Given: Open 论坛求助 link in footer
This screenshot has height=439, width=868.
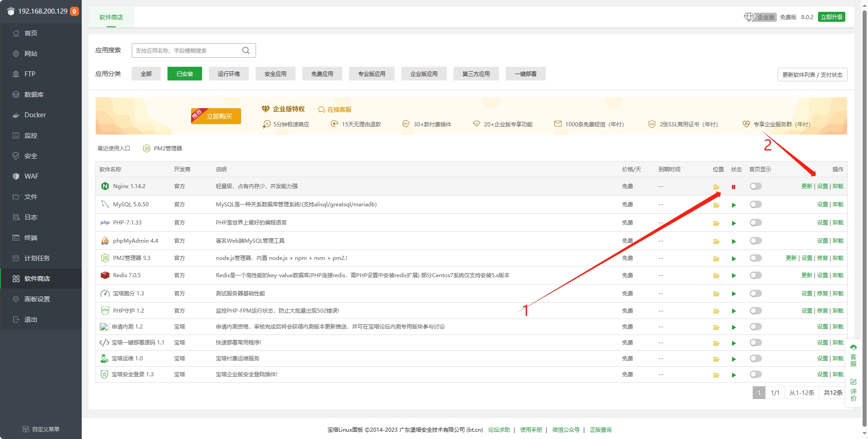Looking at the screenshot, I should pyautogui.click(x=499, y=429).
